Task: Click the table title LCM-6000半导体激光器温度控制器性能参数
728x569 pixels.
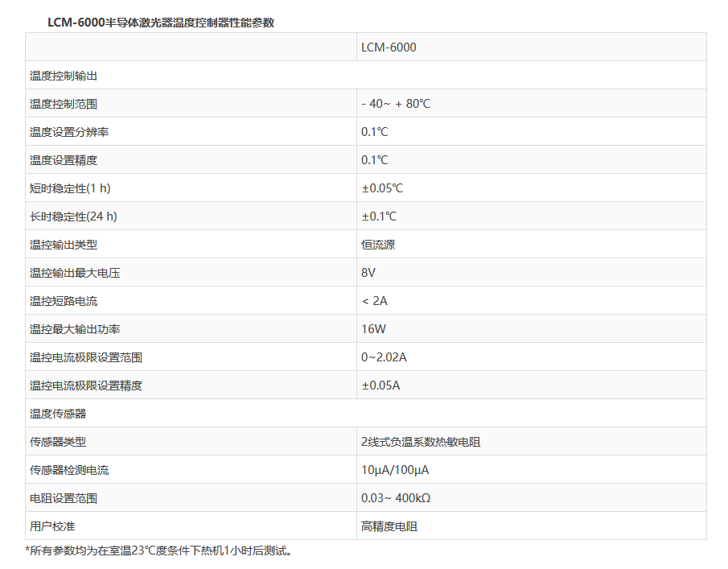Action: [x=161, y=23]
